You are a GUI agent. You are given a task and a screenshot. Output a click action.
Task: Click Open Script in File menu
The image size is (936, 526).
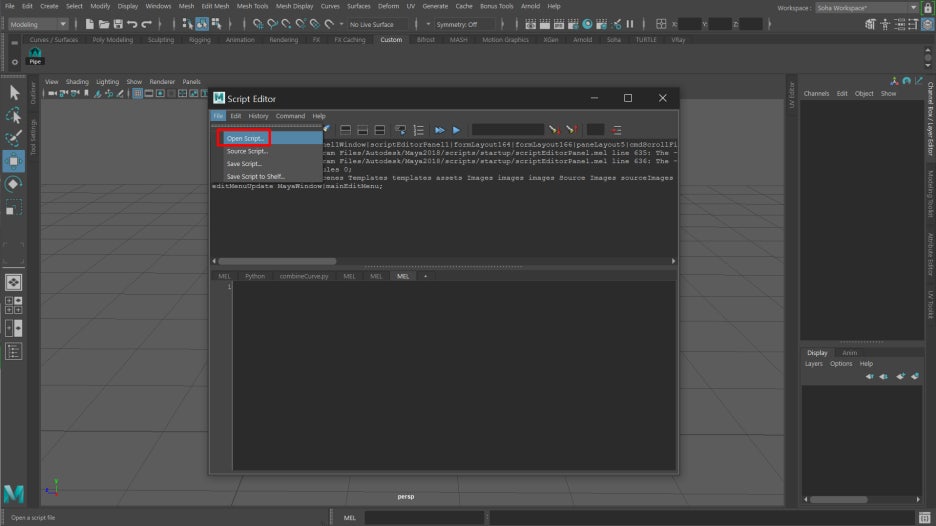click(245, 139)
